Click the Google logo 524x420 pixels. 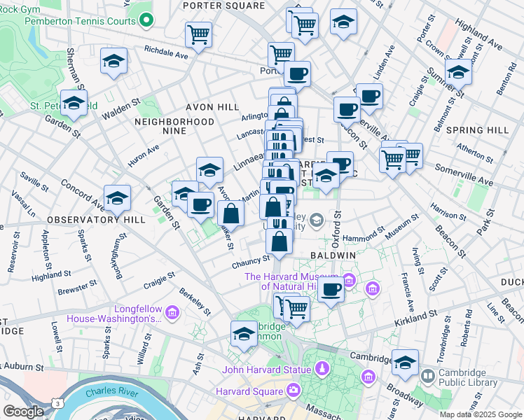[24, 412]
